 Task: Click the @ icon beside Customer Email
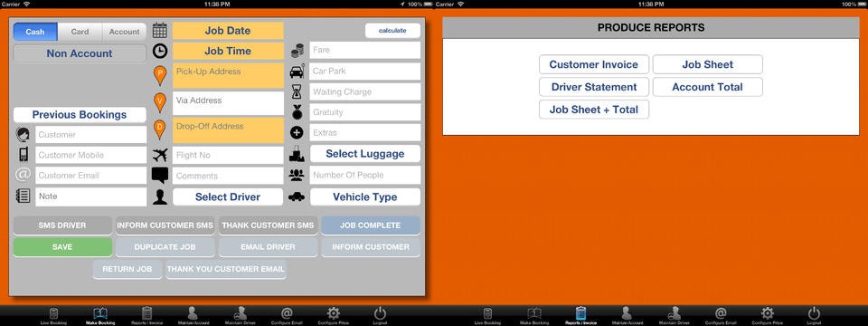tap(23, 175)
